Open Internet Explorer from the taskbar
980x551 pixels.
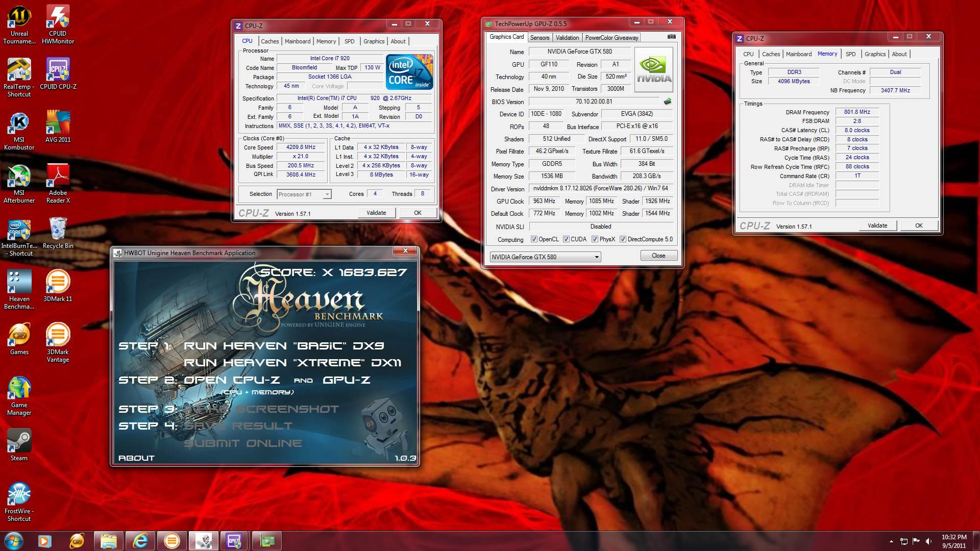coord(140,541)
